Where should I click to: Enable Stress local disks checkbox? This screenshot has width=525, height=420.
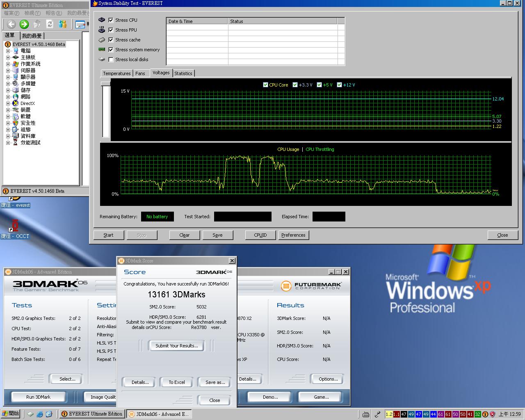point(111,59)
